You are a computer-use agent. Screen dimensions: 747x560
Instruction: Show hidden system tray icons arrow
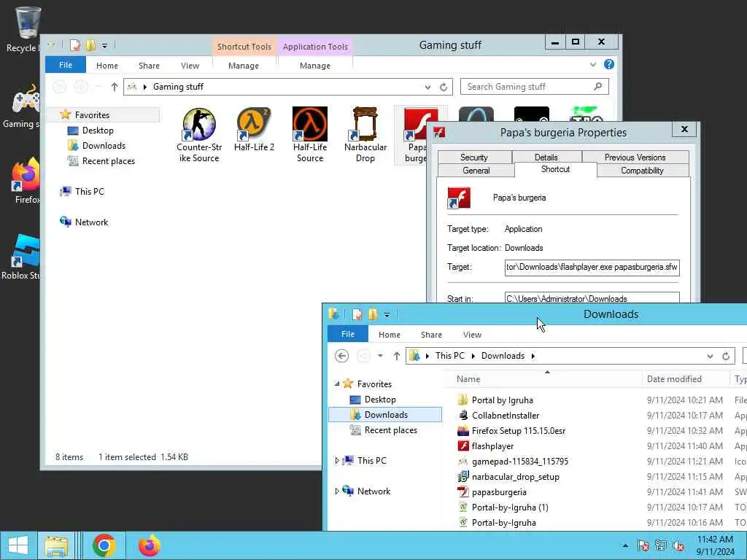tap(625, 545)
